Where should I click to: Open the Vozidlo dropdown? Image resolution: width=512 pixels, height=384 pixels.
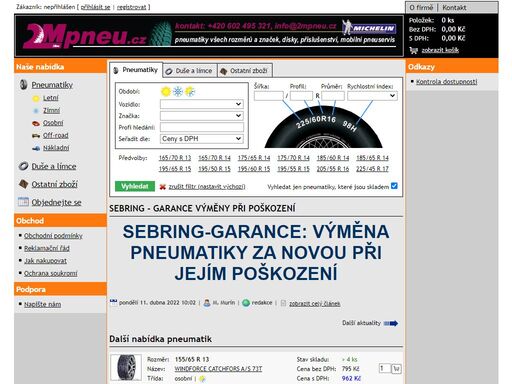tap(202, 104)
